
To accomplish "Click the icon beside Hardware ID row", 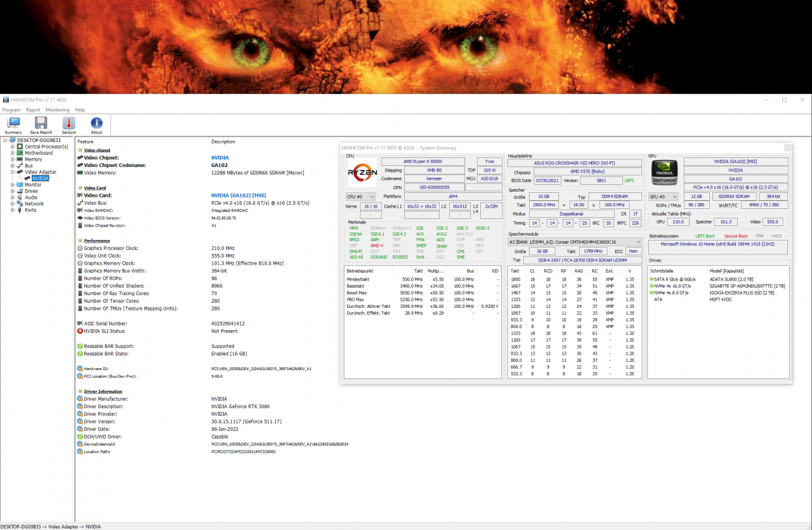I will click(80, 368).
